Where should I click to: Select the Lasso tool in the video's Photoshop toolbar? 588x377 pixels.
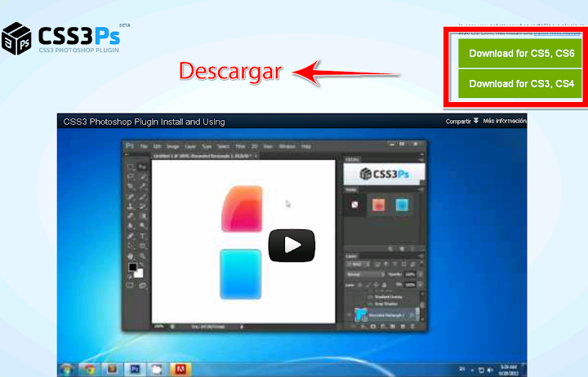(x=130, y=176)
